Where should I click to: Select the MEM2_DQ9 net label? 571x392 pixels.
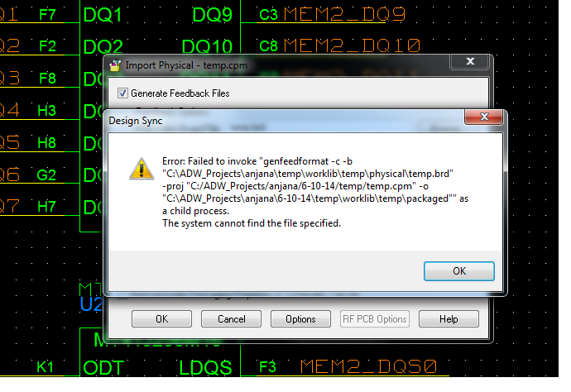tap(344, 15)
